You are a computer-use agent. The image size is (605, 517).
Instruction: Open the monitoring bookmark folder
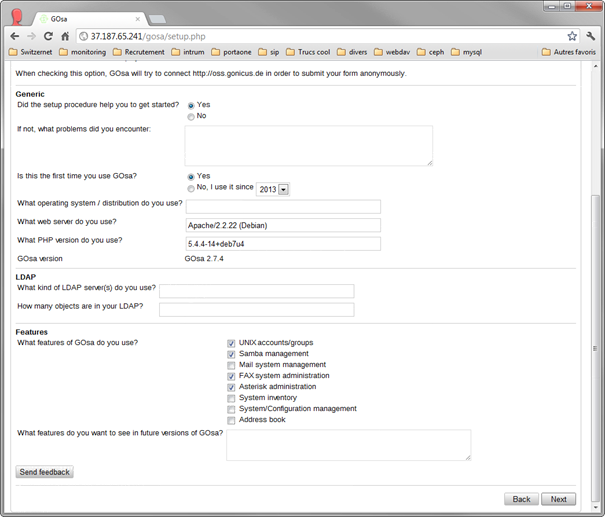[x=83, y=52]
